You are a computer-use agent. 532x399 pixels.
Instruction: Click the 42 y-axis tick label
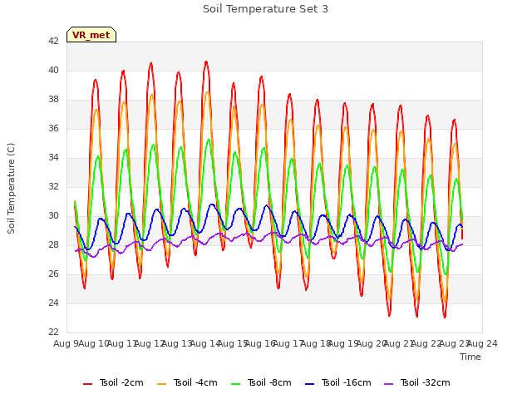point(53,41)
